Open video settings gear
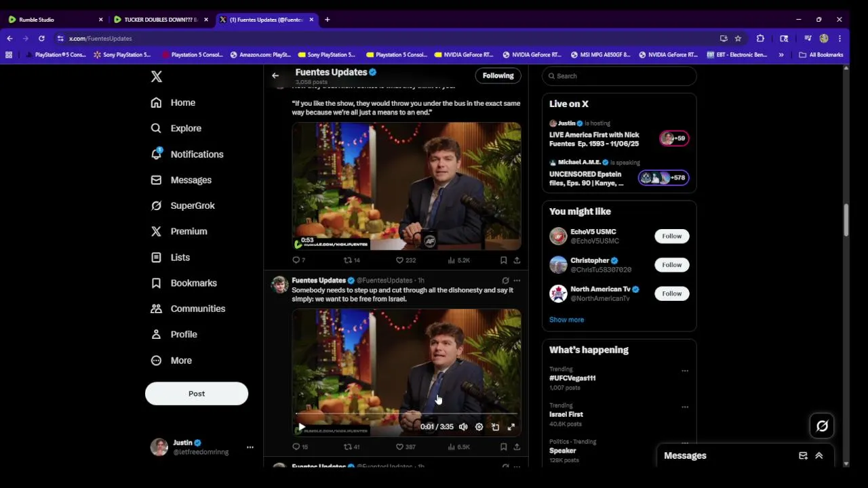 [x=479, y=427]
